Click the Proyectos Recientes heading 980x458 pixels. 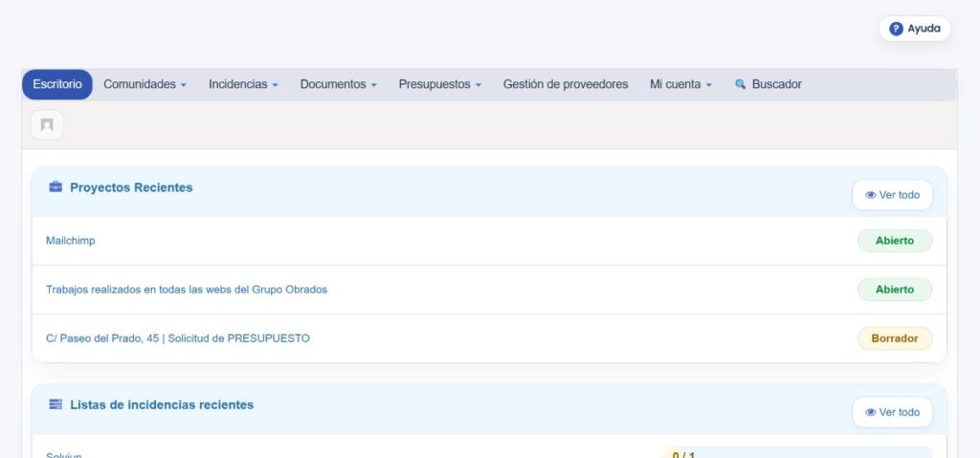tap(131, 187)
